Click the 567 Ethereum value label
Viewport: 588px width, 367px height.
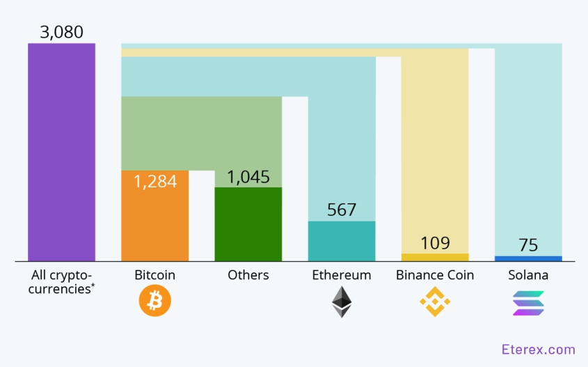pos(342,210)
